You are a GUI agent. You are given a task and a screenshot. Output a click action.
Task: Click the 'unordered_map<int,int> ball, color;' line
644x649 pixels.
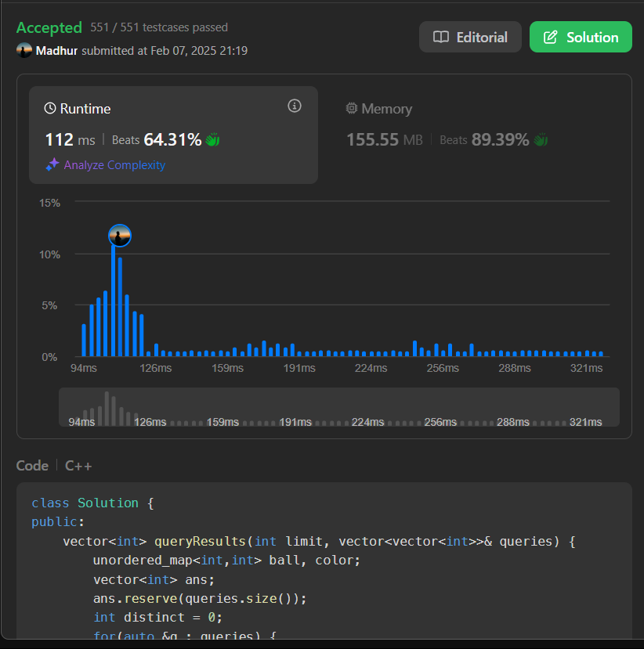click(x=227, y=561)
